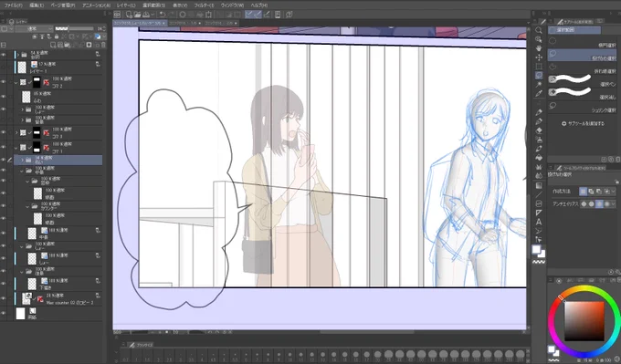Screen dimensions: 621x364
Task: Delete sub tool via trash icon
Action: click(618, 160)
